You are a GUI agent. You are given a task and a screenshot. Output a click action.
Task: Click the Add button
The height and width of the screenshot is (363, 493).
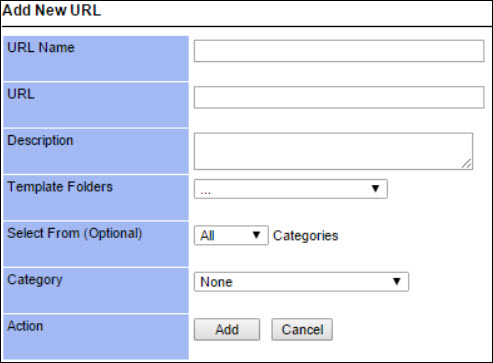pyautogui.click(x=227, y=329)
